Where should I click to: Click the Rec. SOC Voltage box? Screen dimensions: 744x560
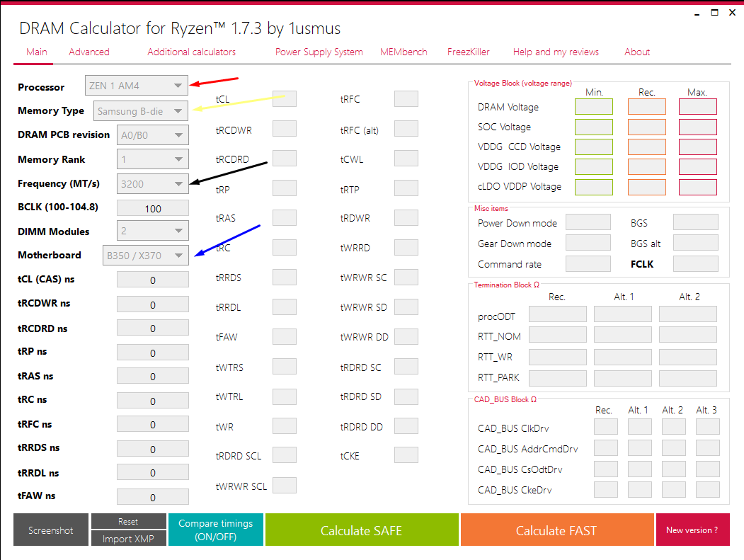point(647,127)
